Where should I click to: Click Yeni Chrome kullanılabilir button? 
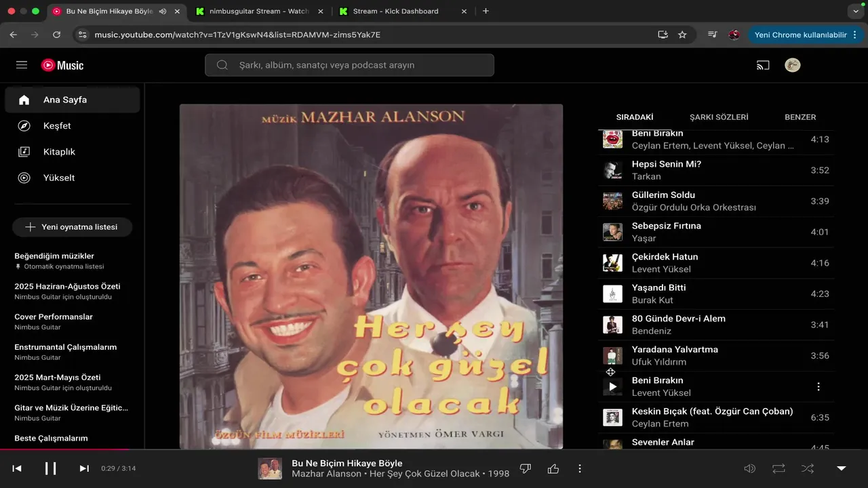pyautogui.click(x=801, y=35)
